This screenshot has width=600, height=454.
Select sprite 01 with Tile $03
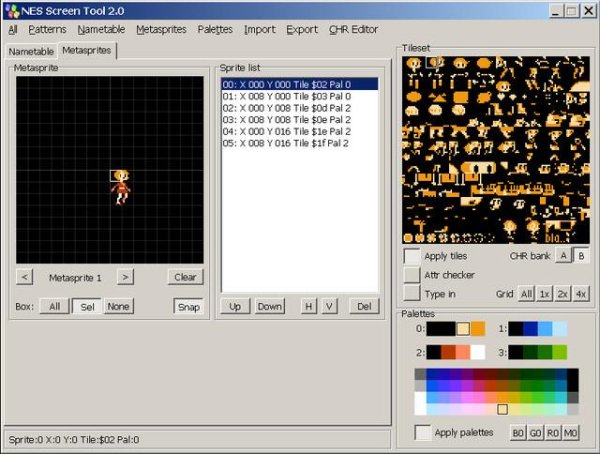pos(300,96)
